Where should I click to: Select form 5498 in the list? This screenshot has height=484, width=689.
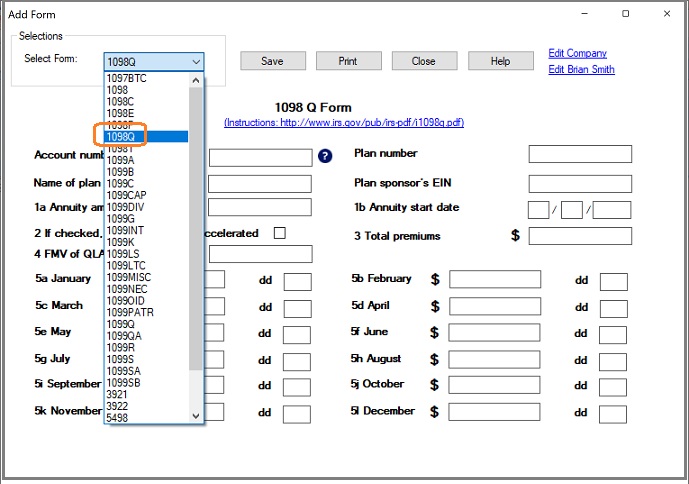pos(117,418)
